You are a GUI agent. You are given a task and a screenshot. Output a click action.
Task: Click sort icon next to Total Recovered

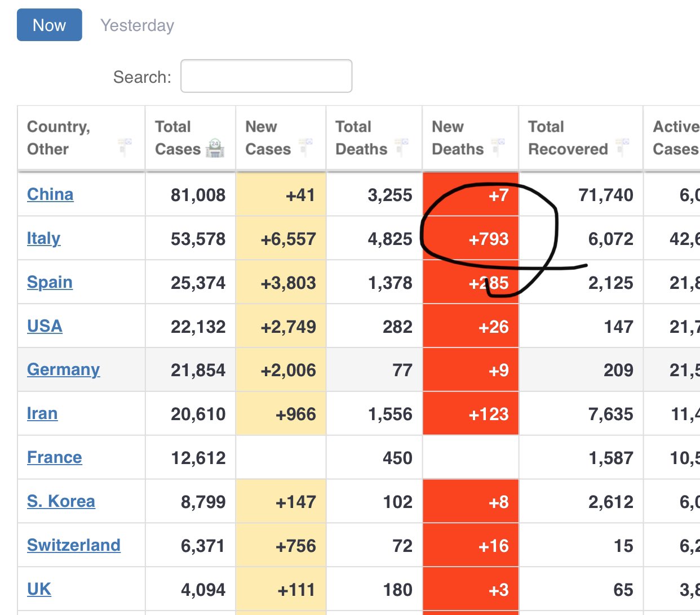tap(622, 146)
